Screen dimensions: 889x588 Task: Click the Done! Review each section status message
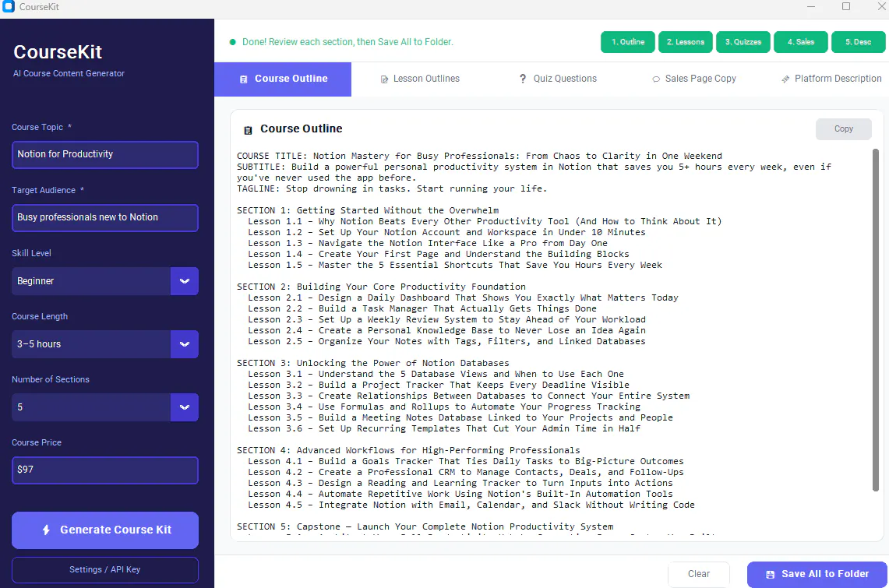click(x=347, y=42)
